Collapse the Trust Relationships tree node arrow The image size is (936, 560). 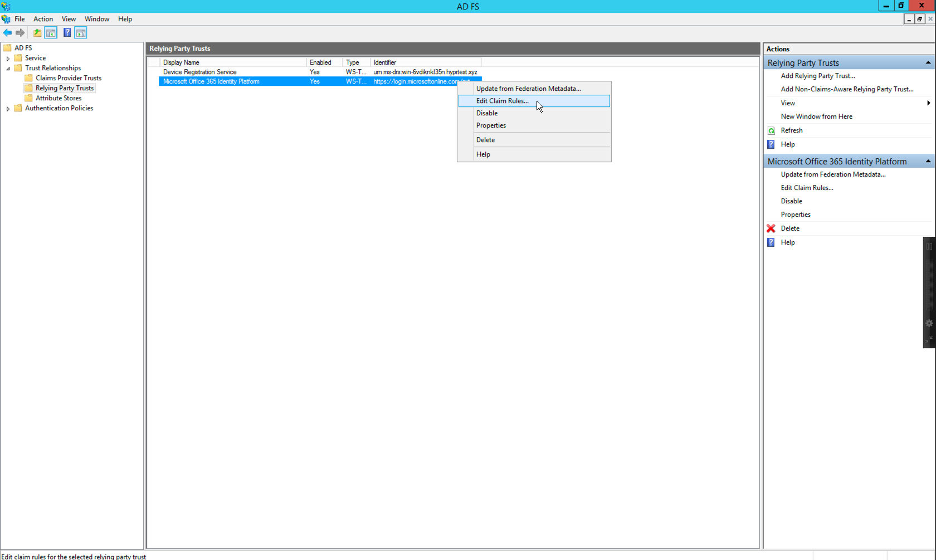pos(8,68)
